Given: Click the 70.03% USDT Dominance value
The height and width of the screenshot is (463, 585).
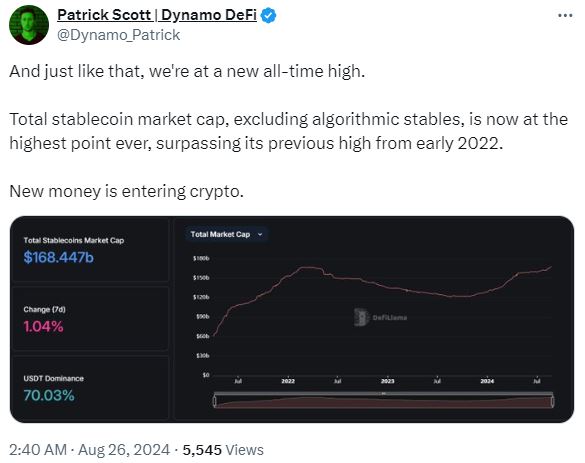Looking at the screenshot, I should coord(49,395).
